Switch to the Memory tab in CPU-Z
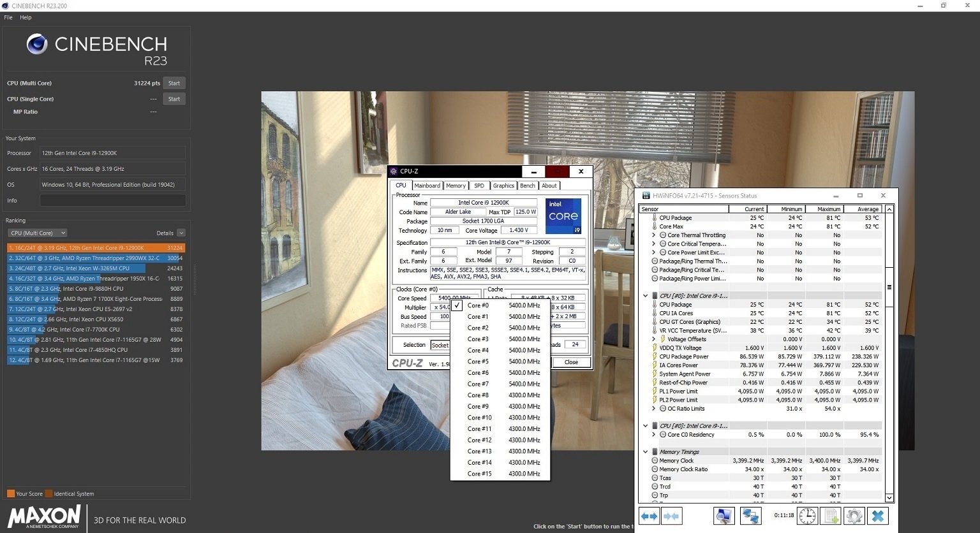The height and width of the screenshot is (533, 980). click(456, 186)
